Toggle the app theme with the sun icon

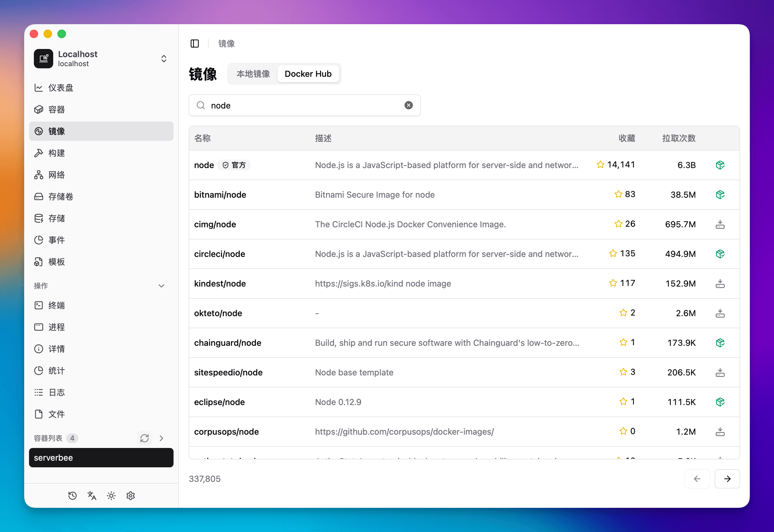coord(111,496)
